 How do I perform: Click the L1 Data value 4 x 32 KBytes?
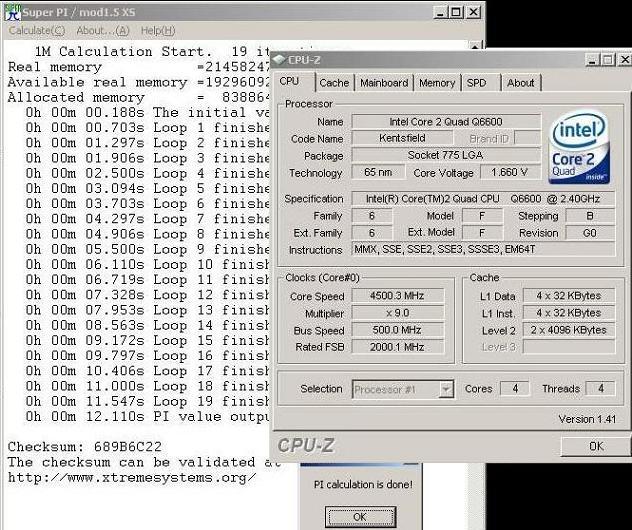[569, 296]
